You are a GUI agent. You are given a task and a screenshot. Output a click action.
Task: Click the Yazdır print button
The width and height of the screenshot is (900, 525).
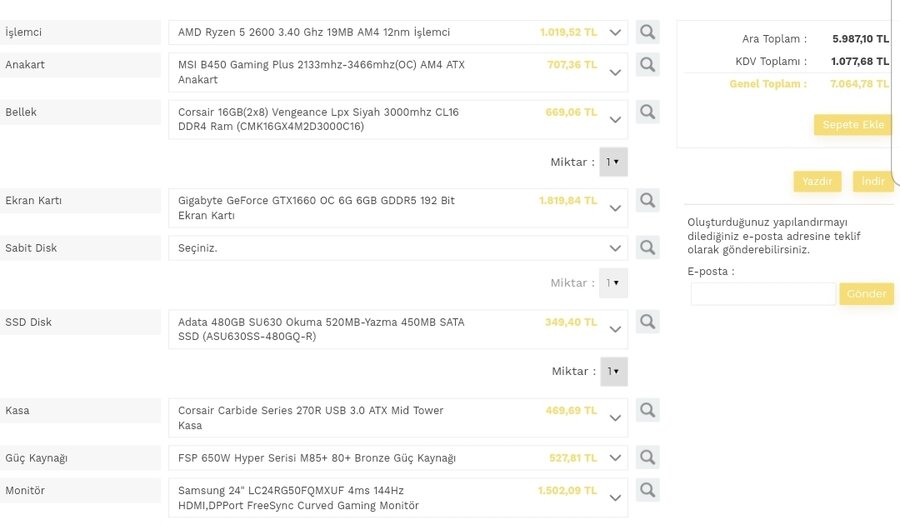coord(817,181)
